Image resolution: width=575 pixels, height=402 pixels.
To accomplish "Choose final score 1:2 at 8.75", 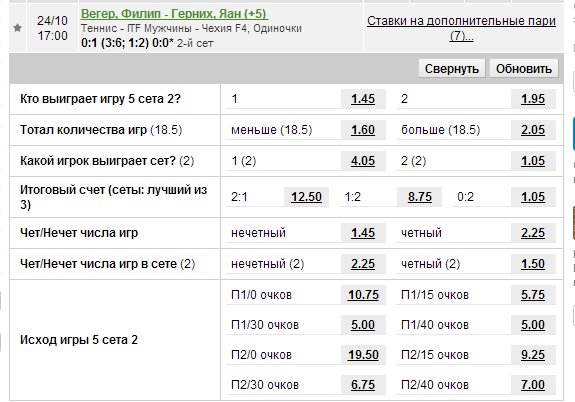I will (x=420, y=197).
